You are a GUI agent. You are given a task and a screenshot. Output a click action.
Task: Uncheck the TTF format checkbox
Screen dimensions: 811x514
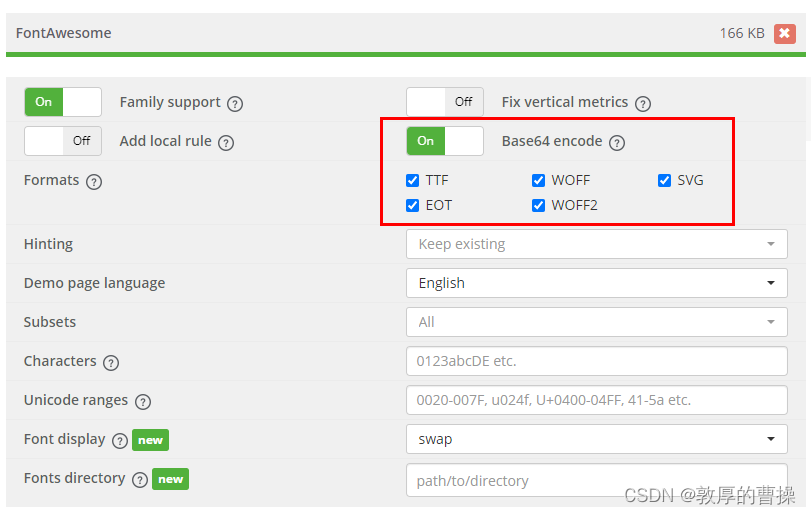(412, 180)
